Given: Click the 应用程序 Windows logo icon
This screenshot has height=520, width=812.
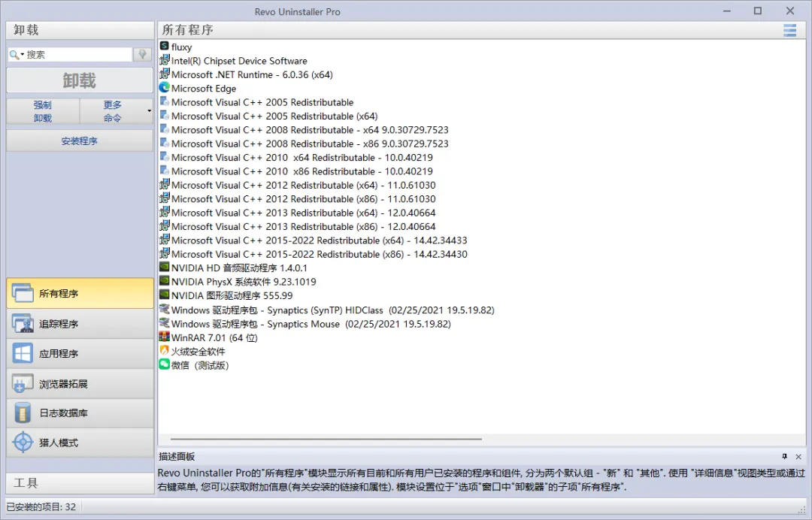Looking at the screenshot, I should pyautogui.click(x=23, y=353).
